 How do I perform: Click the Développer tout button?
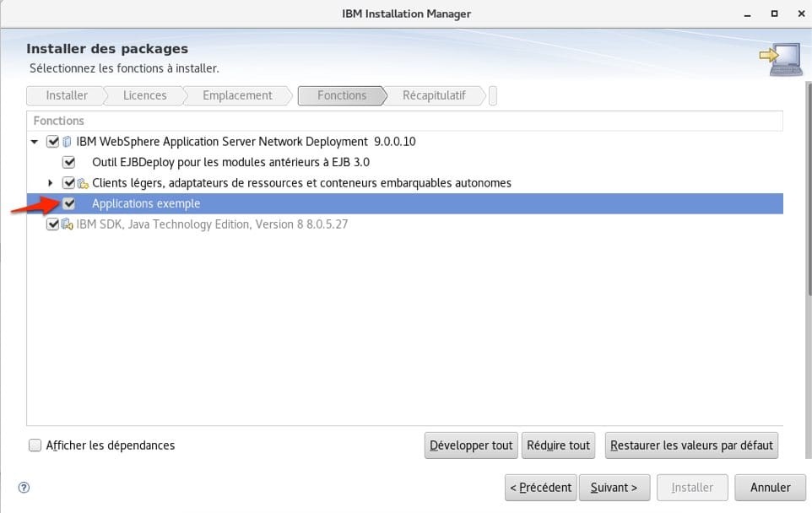click(x=471, y=445)
